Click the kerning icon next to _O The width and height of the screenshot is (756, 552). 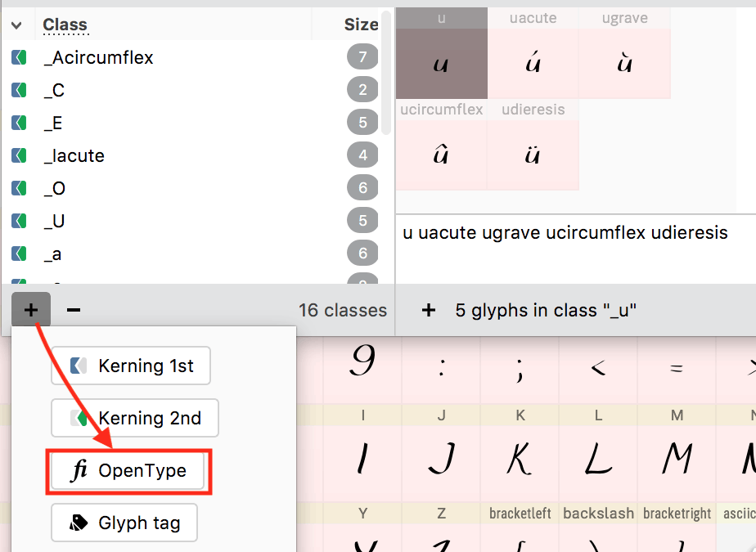click(x=19, y=188)
